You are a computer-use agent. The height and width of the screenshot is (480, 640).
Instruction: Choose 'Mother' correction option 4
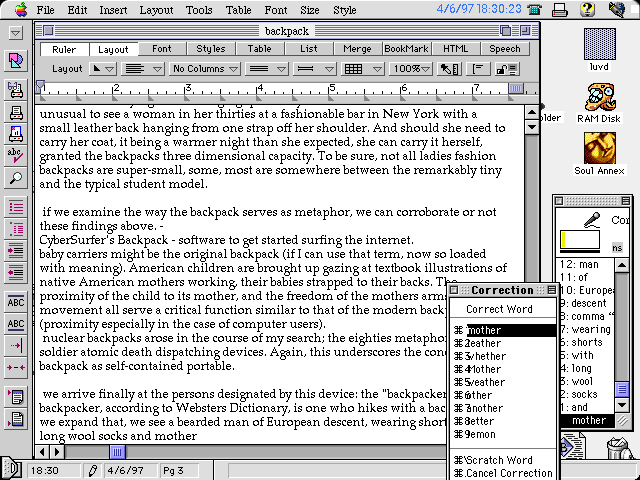tap(503, 369)
